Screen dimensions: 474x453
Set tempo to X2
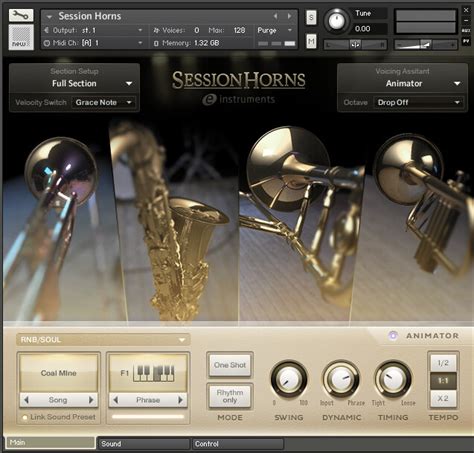point(443,398)
